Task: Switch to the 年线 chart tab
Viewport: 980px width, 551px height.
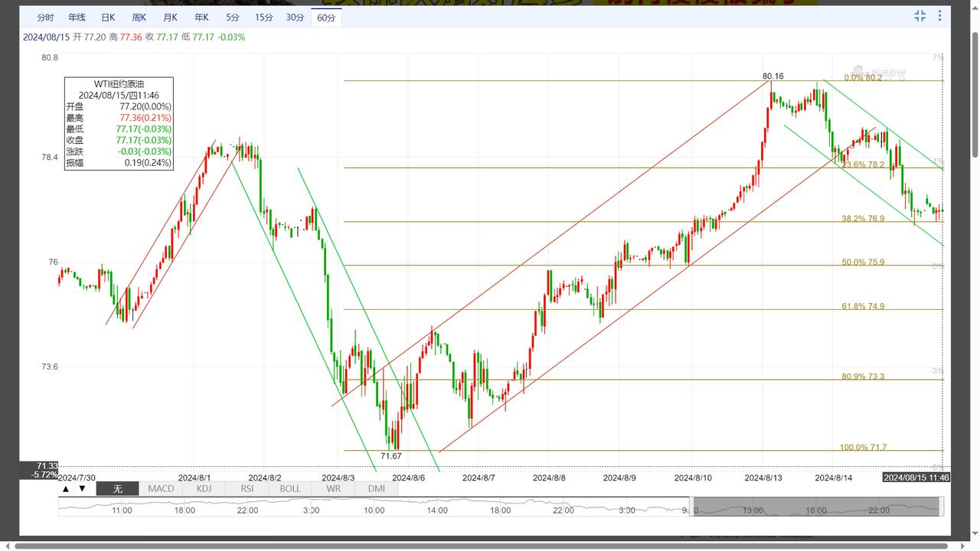Action: tap(77, 17)
